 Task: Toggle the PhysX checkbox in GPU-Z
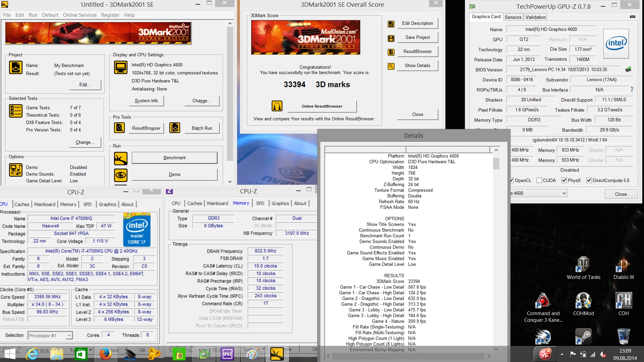click(564, 180)
